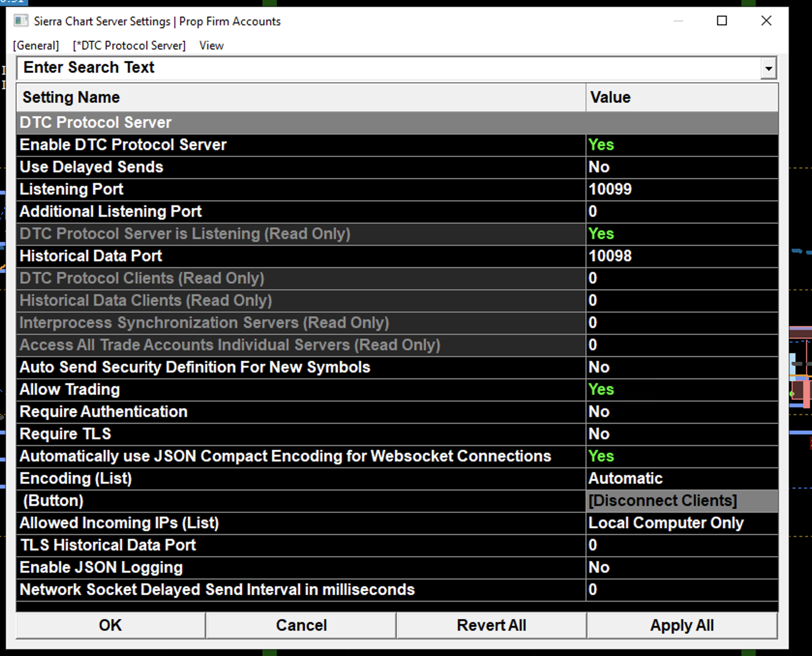Close the Server Settings window

point(767,21)
